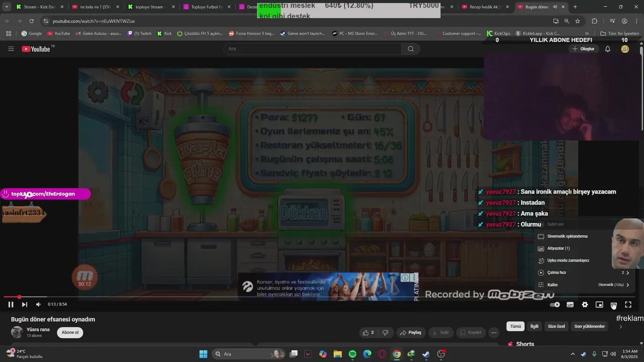Open Steam from the taskbar
This screenshot has height=362, width=644.
(x=426, y=354)
